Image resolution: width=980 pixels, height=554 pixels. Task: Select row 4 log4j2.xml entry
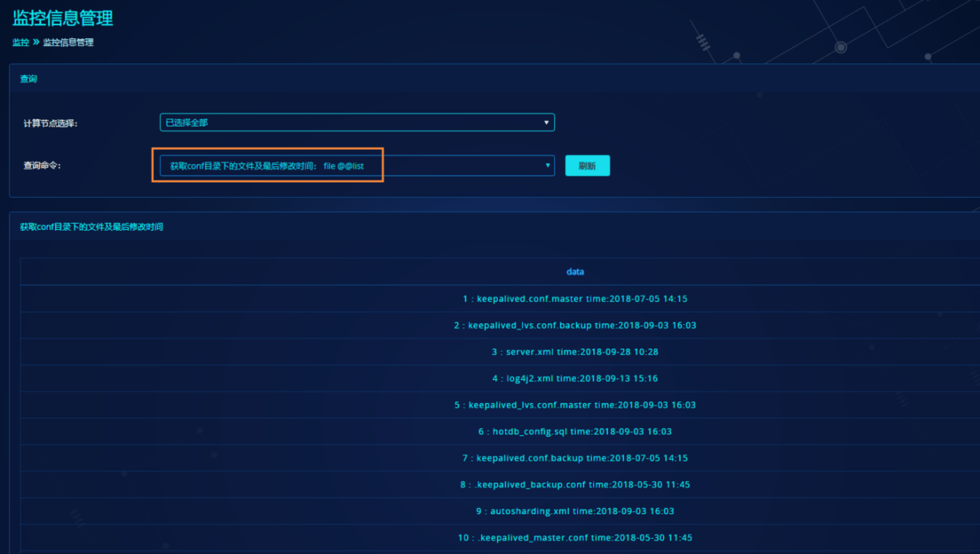[575, 379]
